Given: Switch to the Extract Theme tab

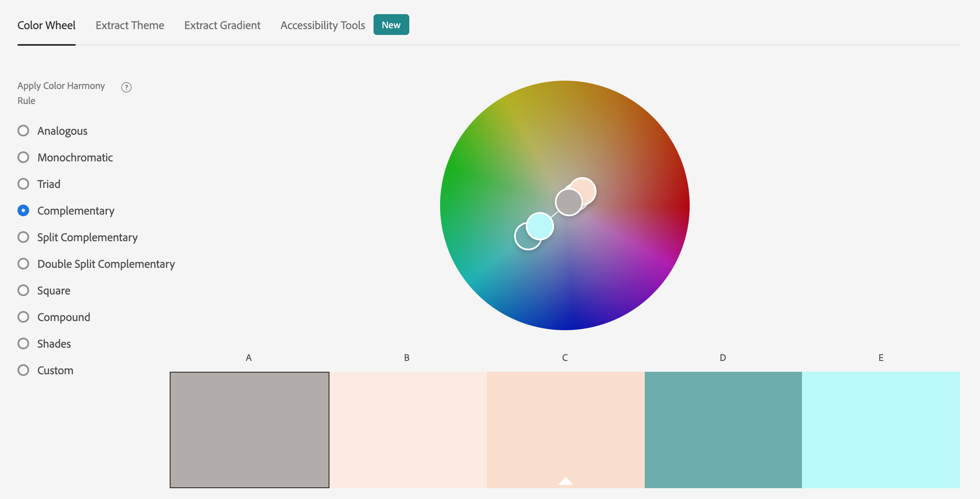Looking at the screenshot, I should point(130,25).
